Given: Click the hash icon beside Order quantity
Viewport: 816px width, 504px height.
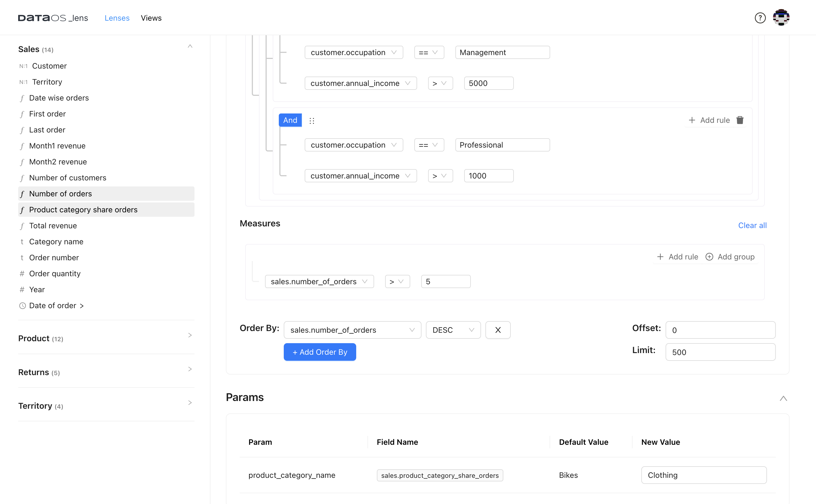Looking at the screenshot, I should [x=22, y=274].
